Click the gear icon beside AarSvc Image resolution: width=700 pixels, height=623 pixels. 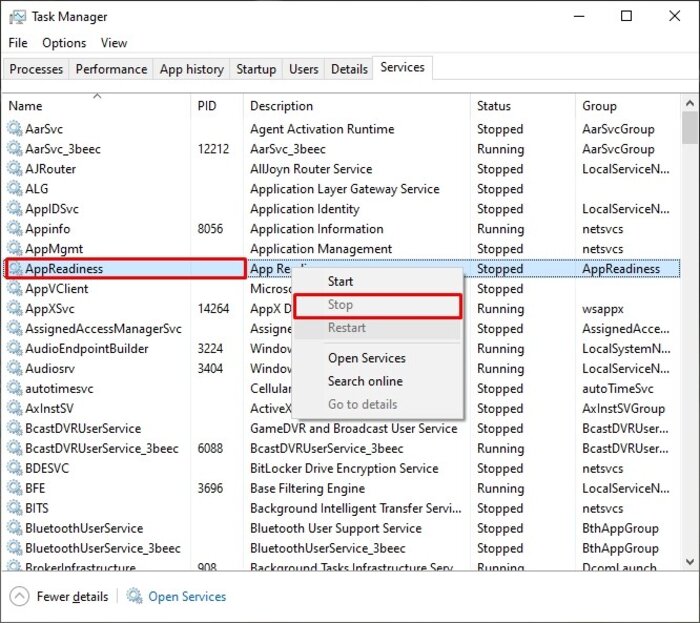pyautogui.click(x=15, y=129)
